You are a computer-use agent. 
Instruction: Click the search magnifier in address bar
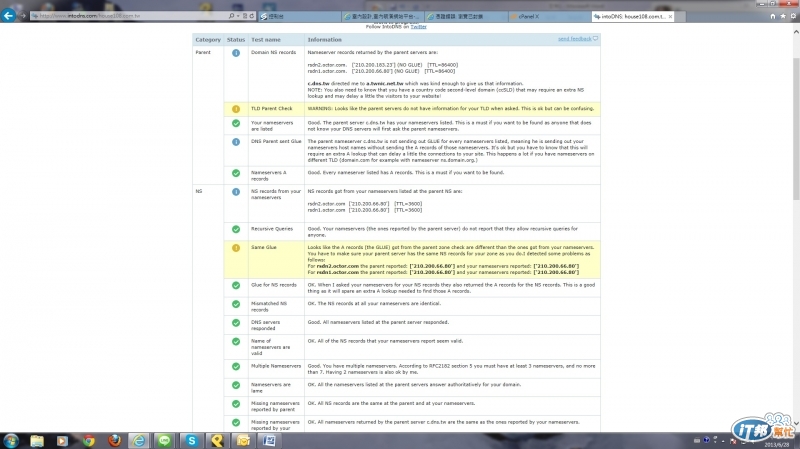(232, 16)
